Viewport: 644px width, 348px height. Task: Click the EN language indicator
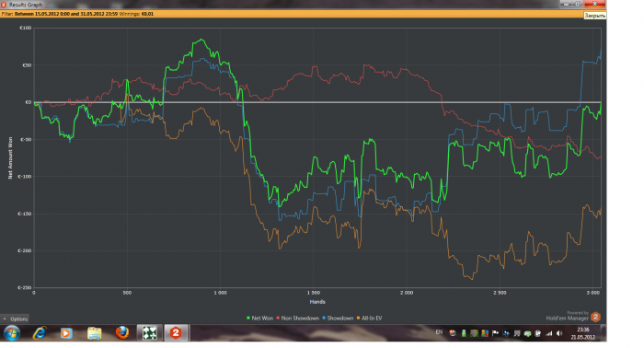click(x=439, y=332)
